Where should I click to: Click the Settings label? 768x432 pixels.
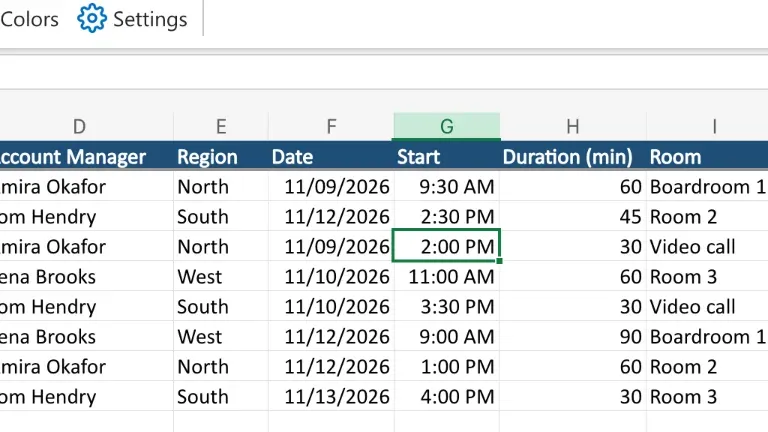(x=150, y=20)
